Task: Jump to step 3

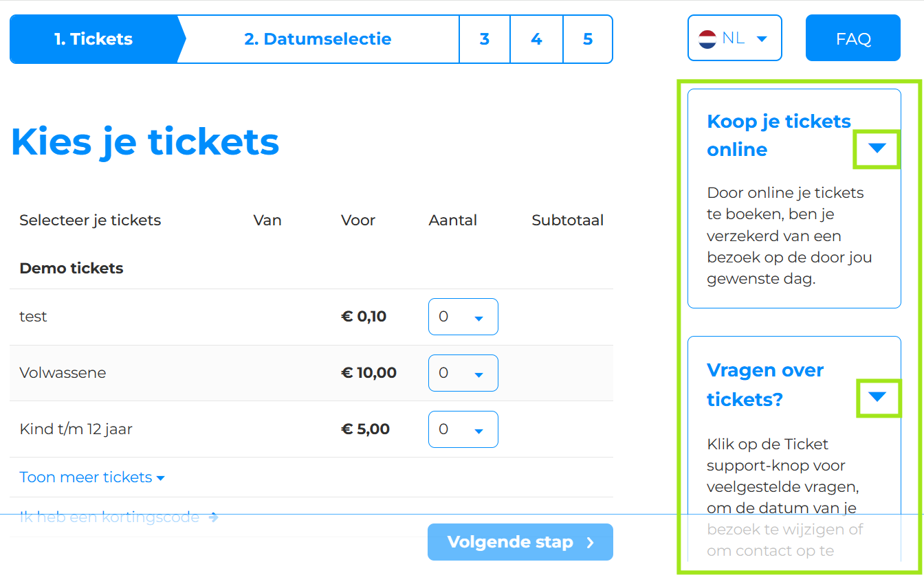Action: [x=485, y=39]
